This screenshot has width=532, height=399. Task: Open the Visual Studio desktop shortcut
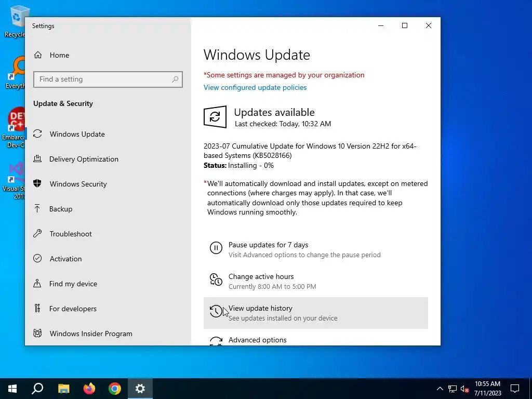click(x=14, y=180)
